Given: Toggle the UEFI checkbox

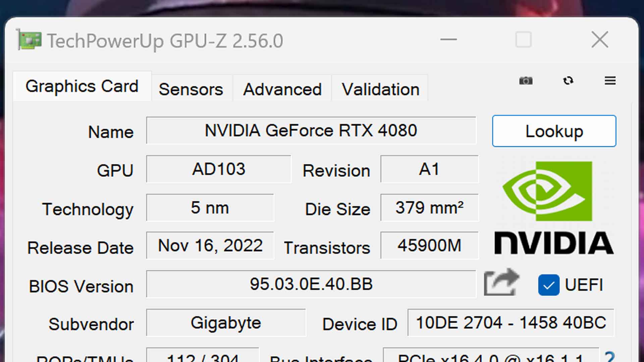Looking at the screenshot, I should [x=549, y=284].
